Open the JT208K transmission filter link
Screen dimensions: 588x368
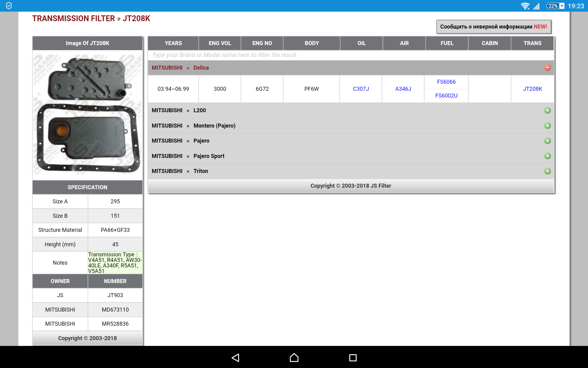click(532, 89)
